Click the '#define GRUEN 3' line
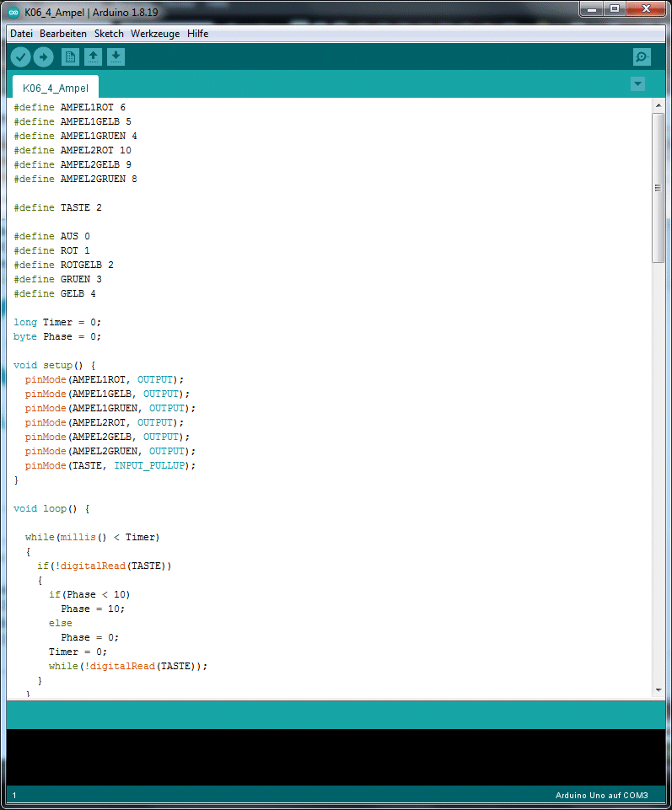Screen dimensions: 672x810 point(57,279)
